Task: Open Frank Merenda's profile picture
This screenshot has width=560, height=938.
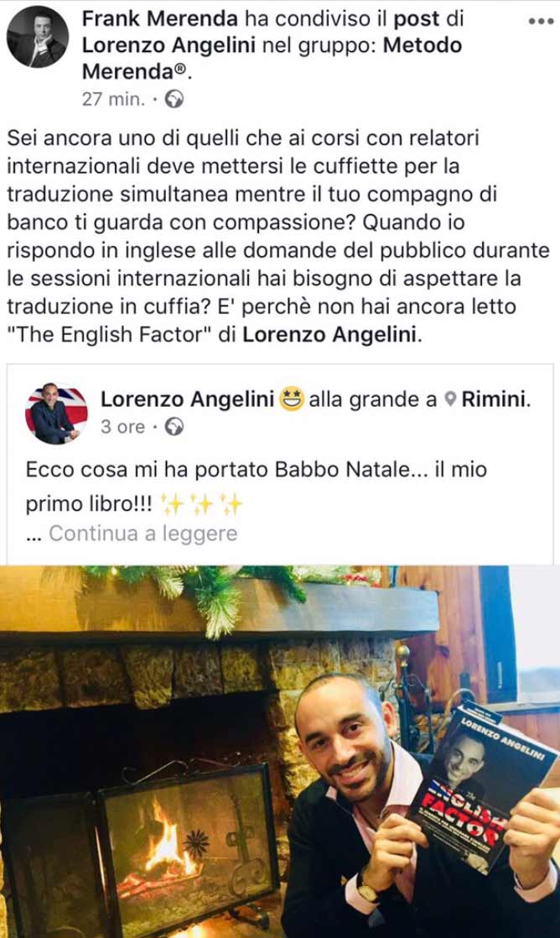Action: pos(37,36)
